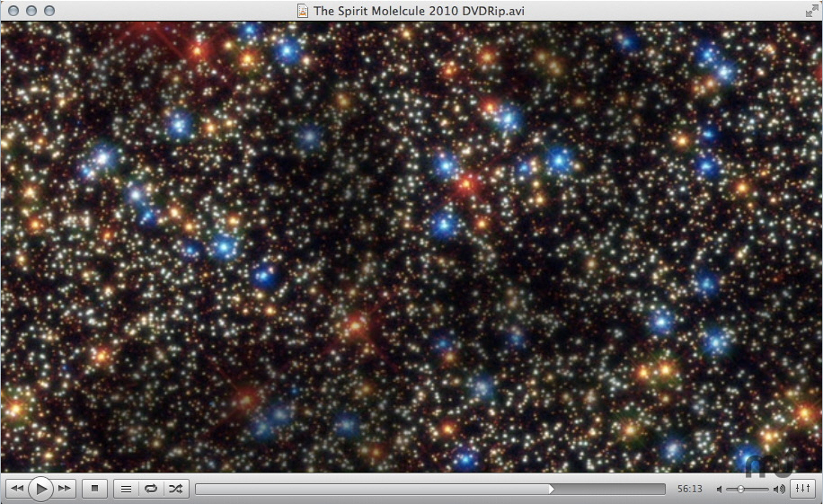
Task: Set volume to maximum with loud speaker icon
Action: point(778,490)
